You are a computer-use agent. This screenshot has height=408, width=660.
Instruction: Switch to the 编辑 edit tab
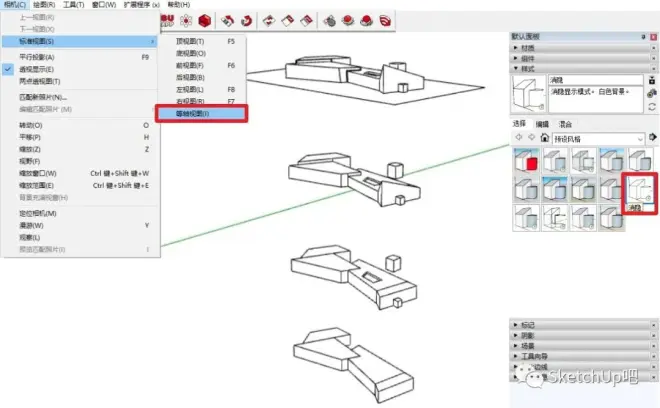tap(542, 124)
